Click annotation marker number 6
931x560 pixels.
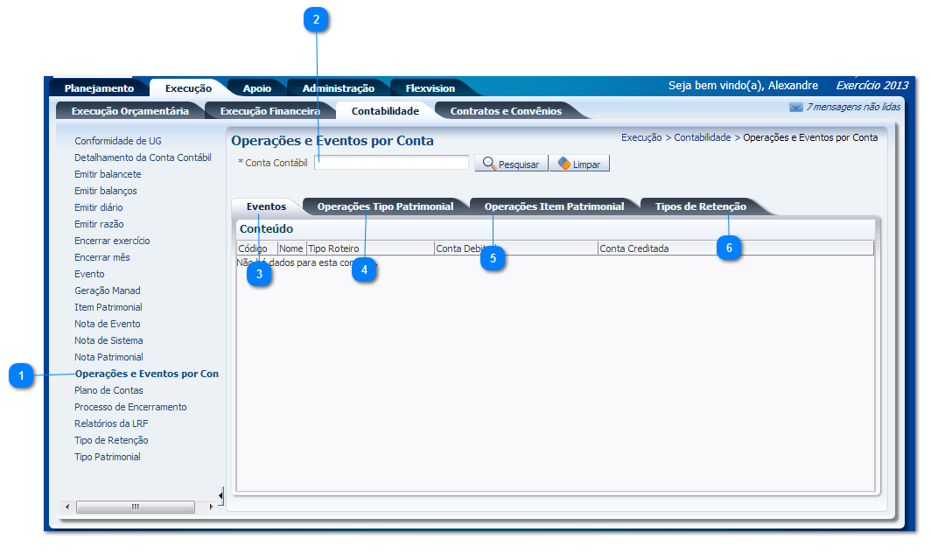coord(729,248)
